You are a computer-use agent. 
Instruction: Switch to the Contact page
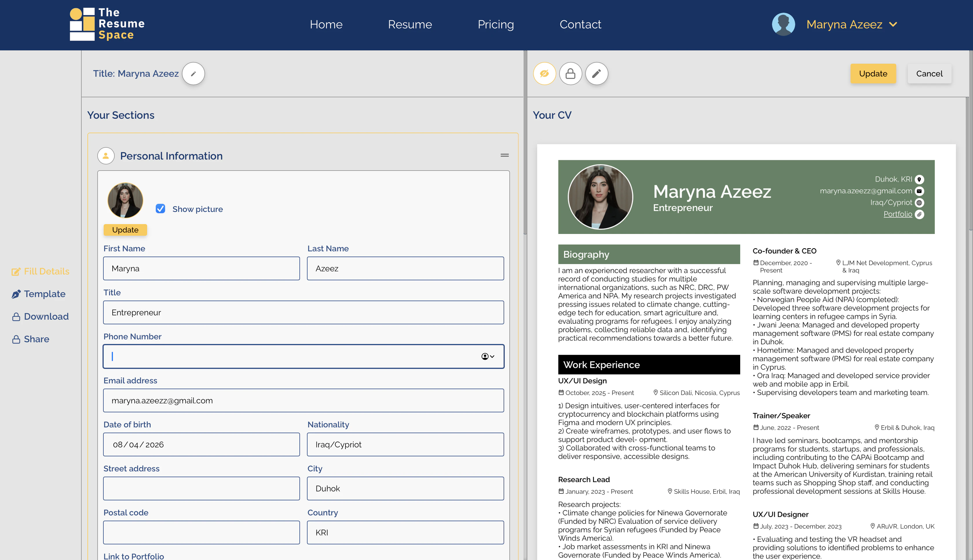580,24
